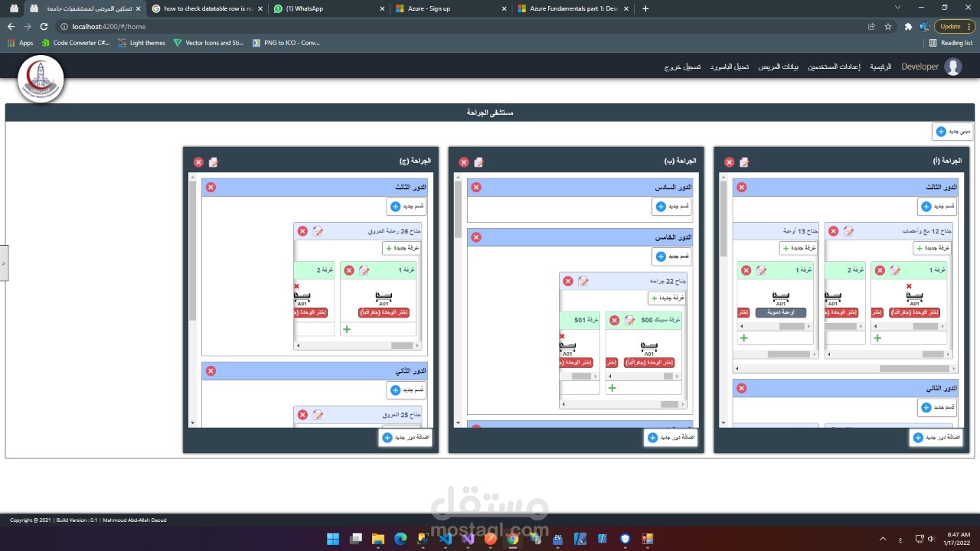Show hidden system tray icons
This screenshot has height=551, width=980.
coord(882,539)
